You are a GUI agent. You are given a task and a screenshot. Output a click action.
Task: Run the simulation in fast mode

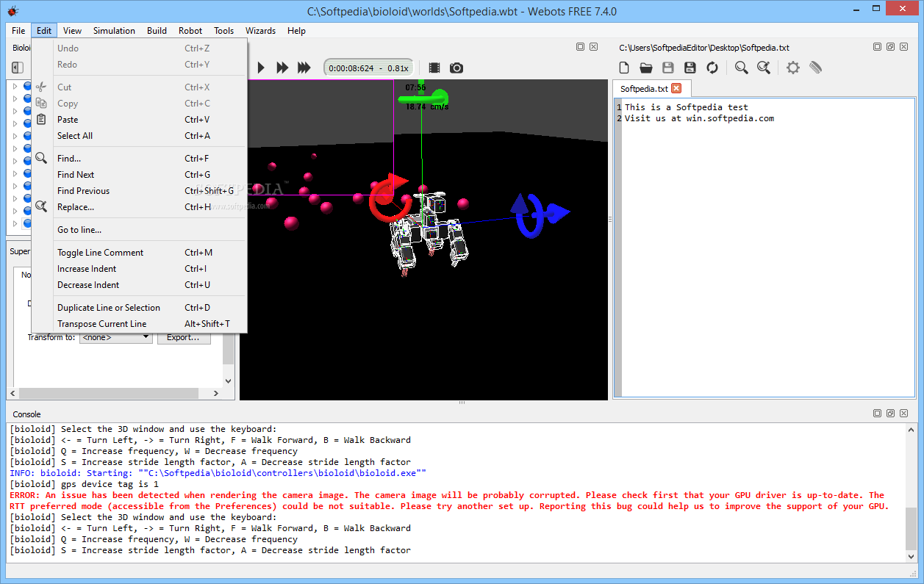(282, 68)
